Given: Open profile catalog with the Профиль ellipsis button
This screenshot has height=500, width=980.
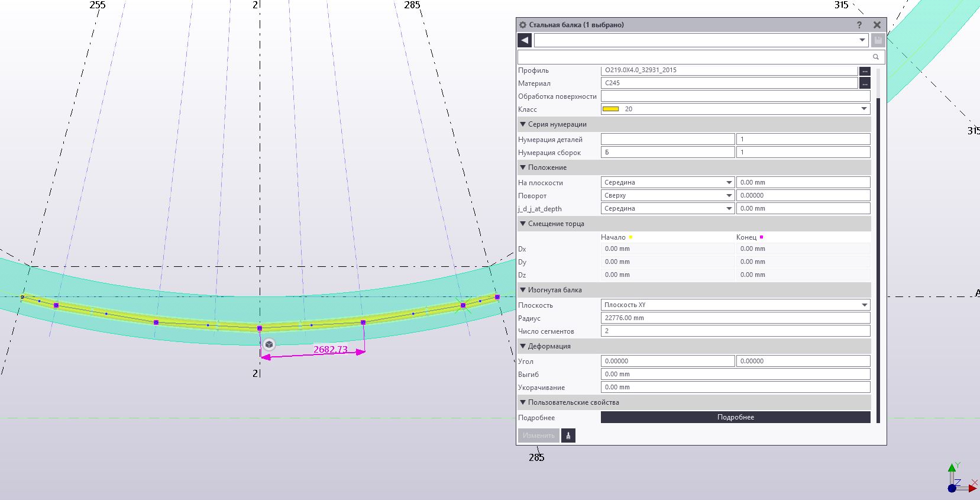Looking at the screenshot, I should [865, 70].
